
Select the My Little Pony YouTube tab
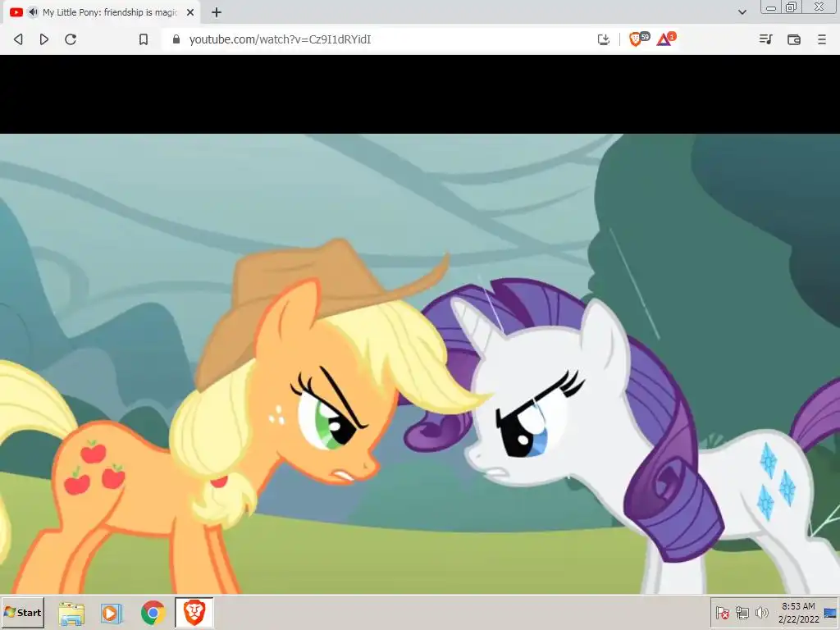coord(102,11)
